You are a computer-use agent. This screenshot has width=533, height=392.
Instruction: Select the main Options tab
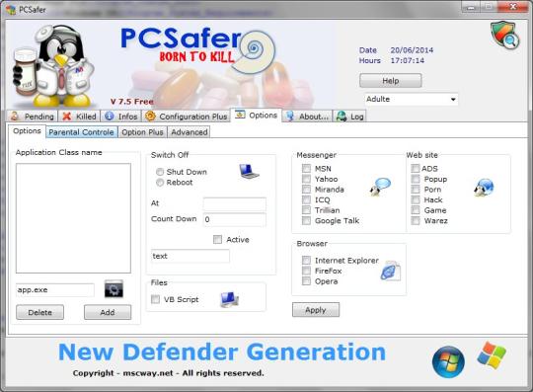pyautogui.click(x=257, y=116)
